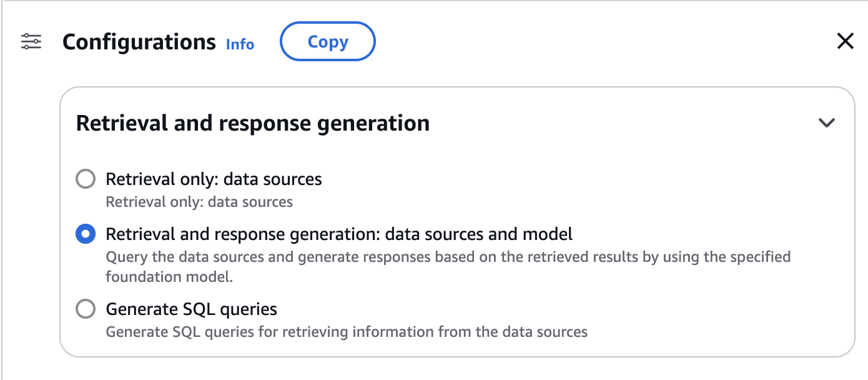This screenshot has height=380, width=868.
Task: Dismiss the panel via the top-right close icon
Action: tap(845, 42)
